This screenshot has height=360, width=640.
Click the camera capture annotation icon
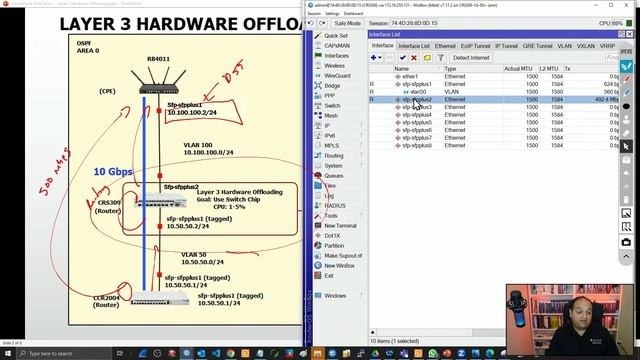point(626,242)
